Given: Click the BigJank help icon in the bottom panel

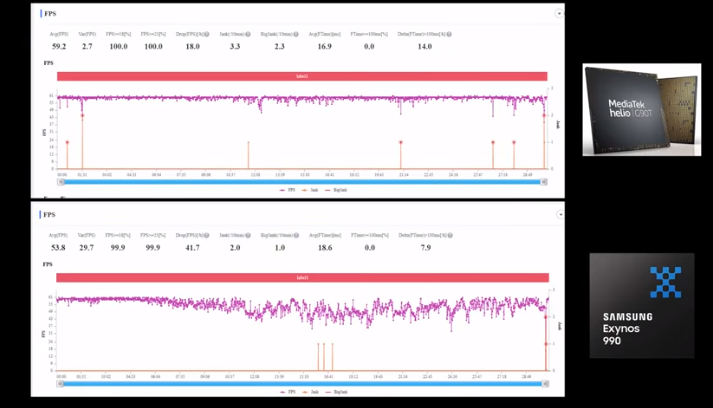Looking at the screenshot, I should coord(296,235).
